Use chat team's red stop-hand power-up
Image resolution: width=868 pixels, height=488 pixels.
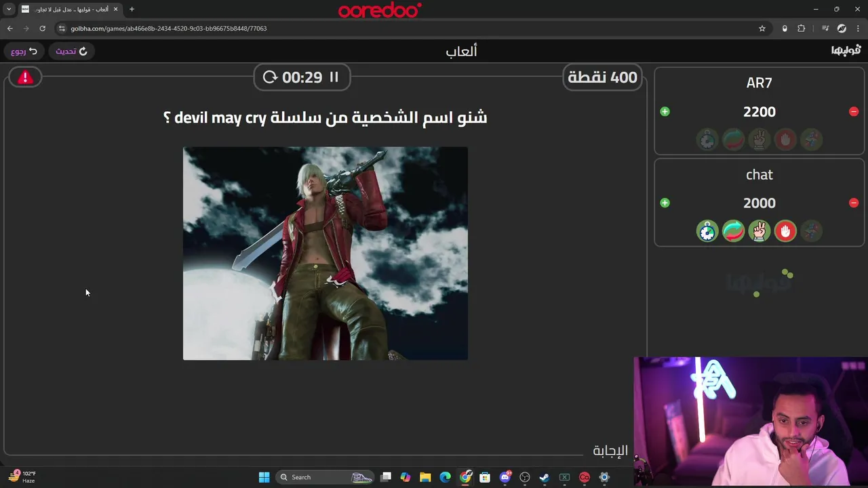coord(785,231)
